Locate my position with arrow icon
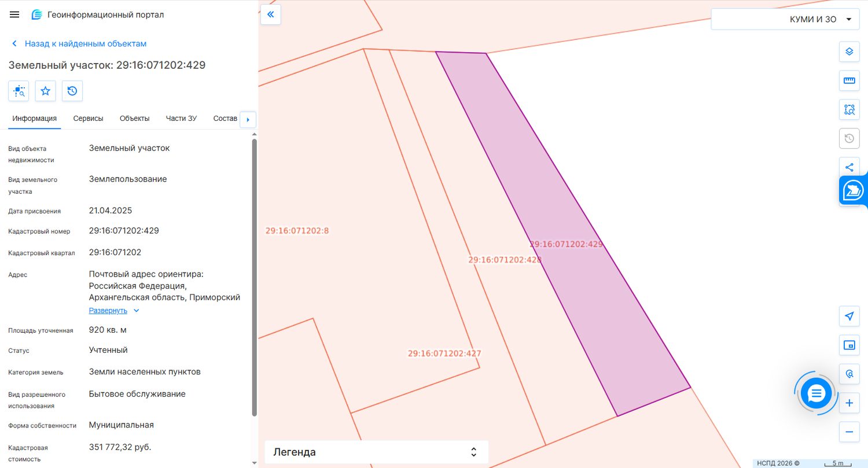The image size is (868, 468). 849,316
